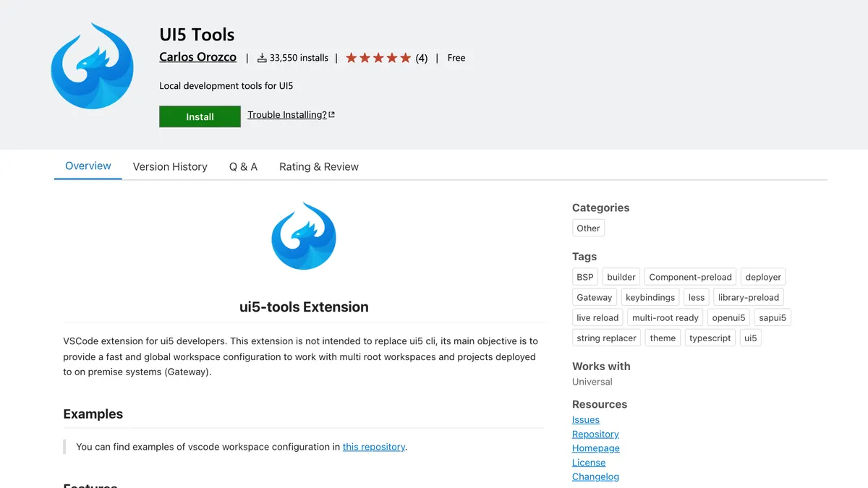This screenshot has width=868, height=488.
Task: Click the 'Tags' heading
Action: pyautogui.click(x=584, y=257)
